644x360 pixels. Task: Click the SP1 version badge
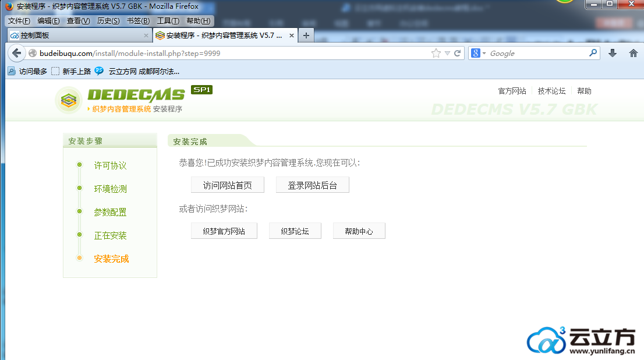(201, 90)
